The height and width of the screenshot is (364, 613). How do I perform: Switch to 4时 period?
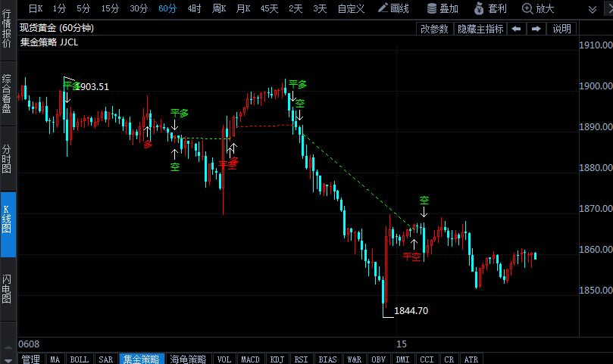[x=194, y=8]
